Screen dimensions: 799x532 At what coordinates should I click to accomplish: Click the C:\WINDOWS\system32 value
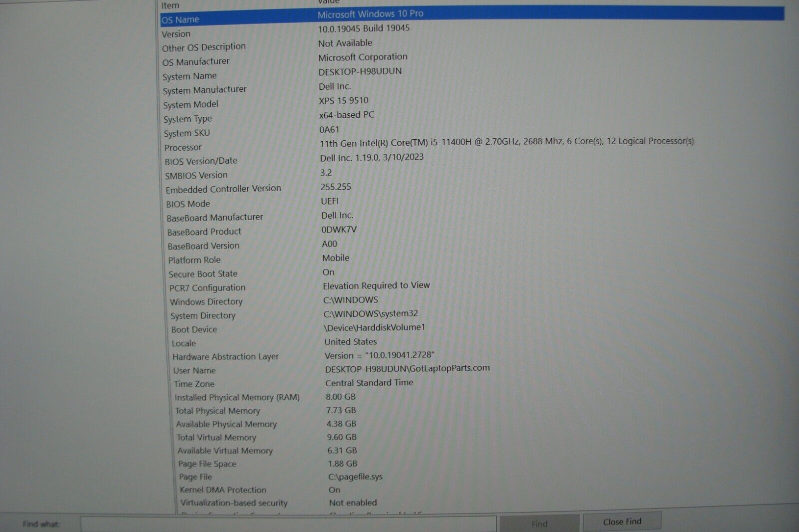[371, 314]
